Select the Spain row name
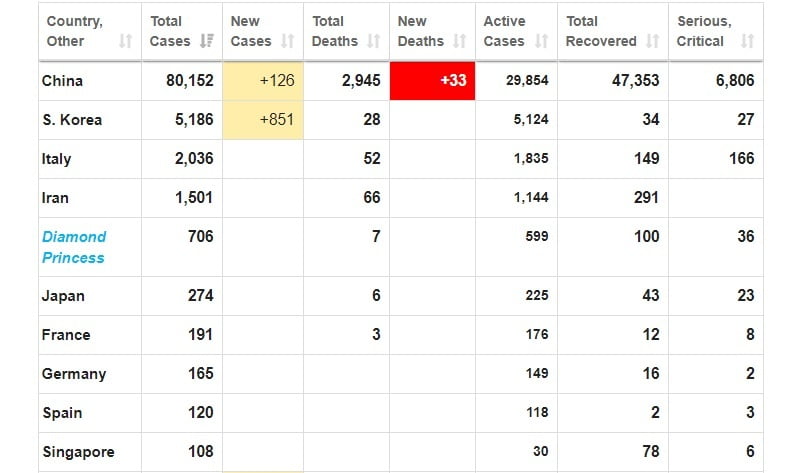Screen dimensions: 785x473 coord(63,413)
